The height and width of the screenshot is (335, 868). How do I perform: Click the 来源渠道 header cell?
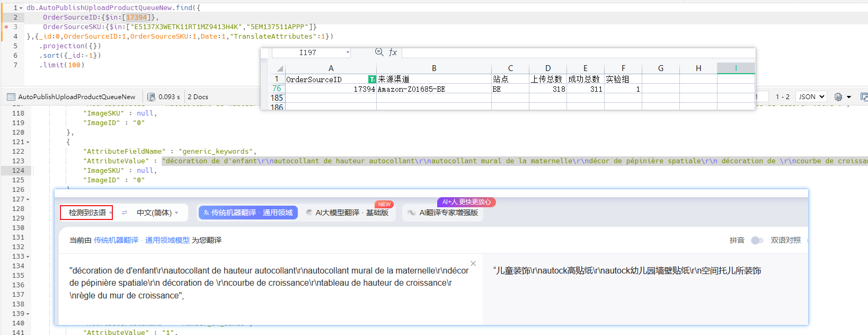click(434, 79)
